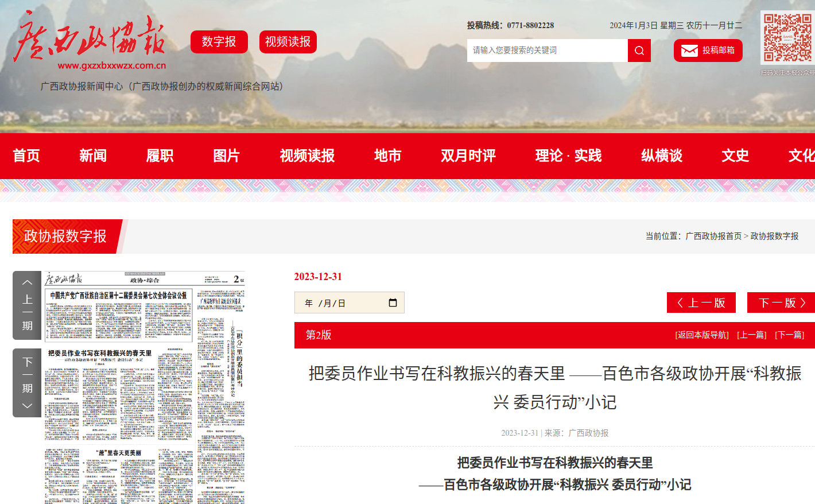
Task: Open the 双月时评 navigation item
Action: 468,156
